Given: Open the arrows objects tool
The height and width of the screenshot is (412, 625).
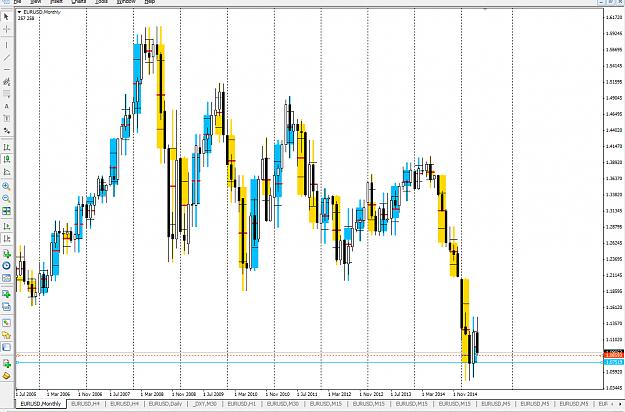Looking at the screenshot, I should click(x=6, y=130).
